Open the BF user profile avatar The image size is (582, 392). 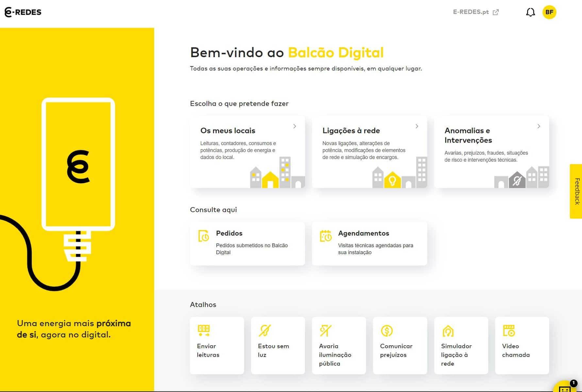pyautogui.click(x=549, y=12)
